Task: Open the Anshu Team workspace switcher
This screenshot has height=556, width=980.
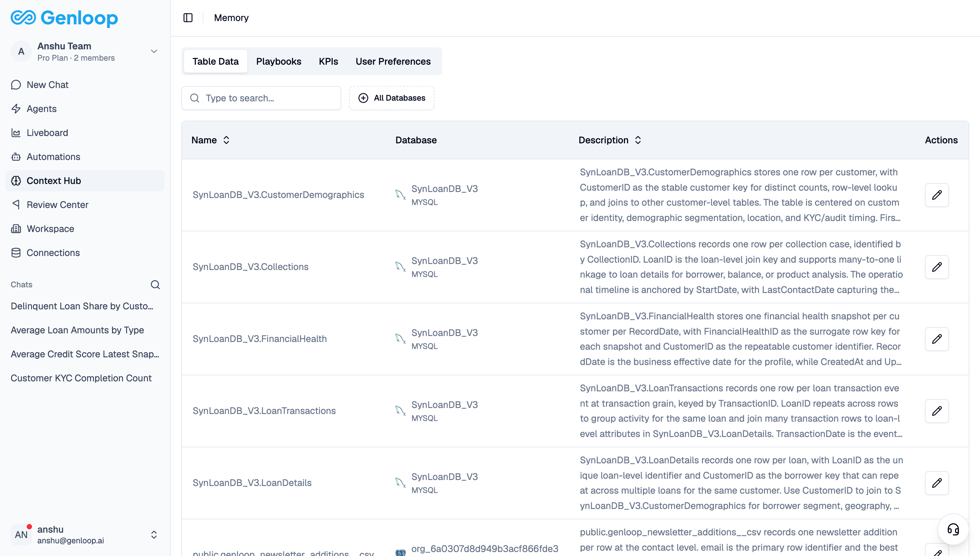Action: point(85,52)
